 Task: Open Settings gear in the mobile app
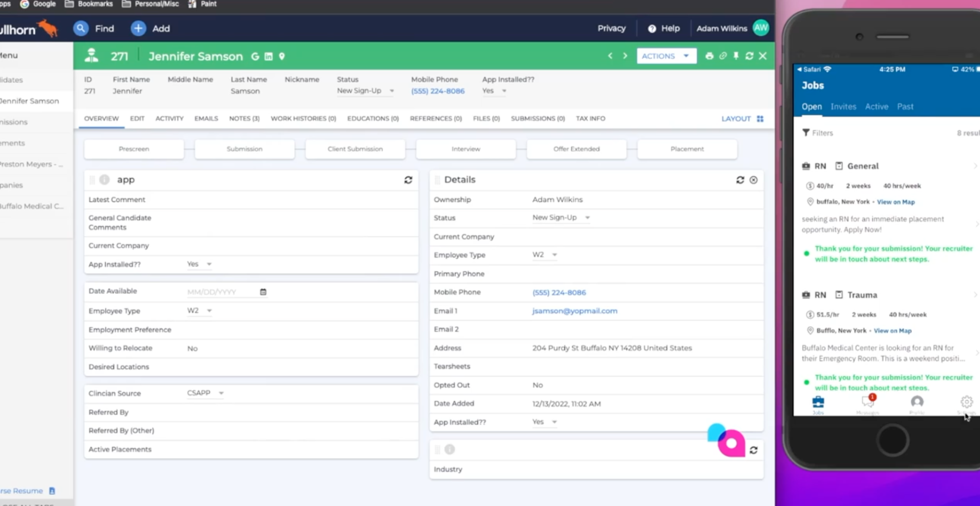click(x=967, y=402)
